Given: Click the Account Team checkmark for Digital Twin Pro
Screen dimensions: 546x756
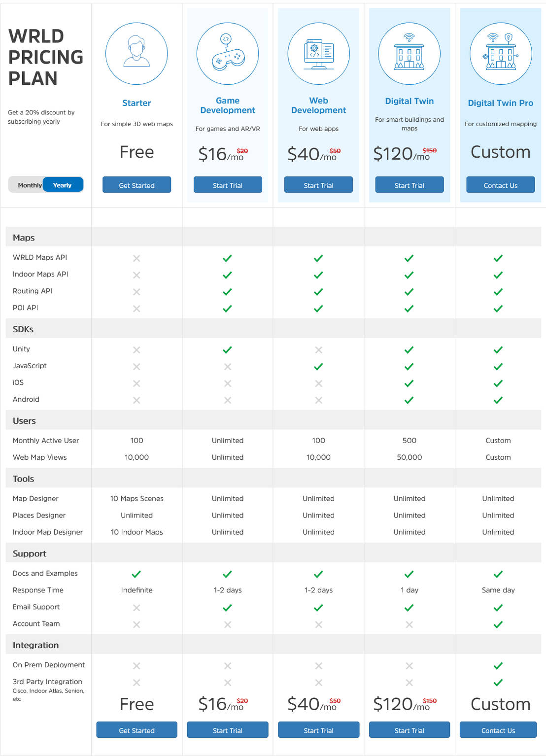Looking at the screenshot, I should (498, 624).
